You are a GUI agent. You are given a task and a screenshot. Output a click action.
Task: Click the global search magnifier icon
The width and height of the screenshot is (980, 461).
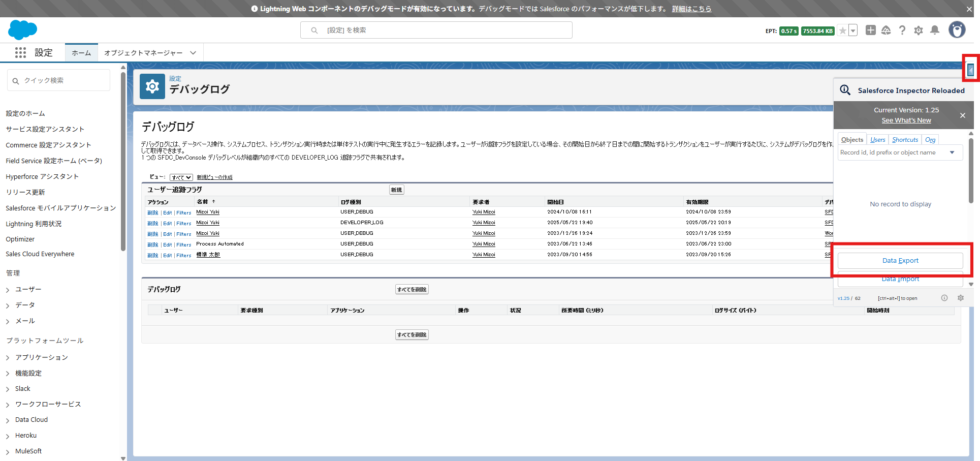[x=314, y=30]
